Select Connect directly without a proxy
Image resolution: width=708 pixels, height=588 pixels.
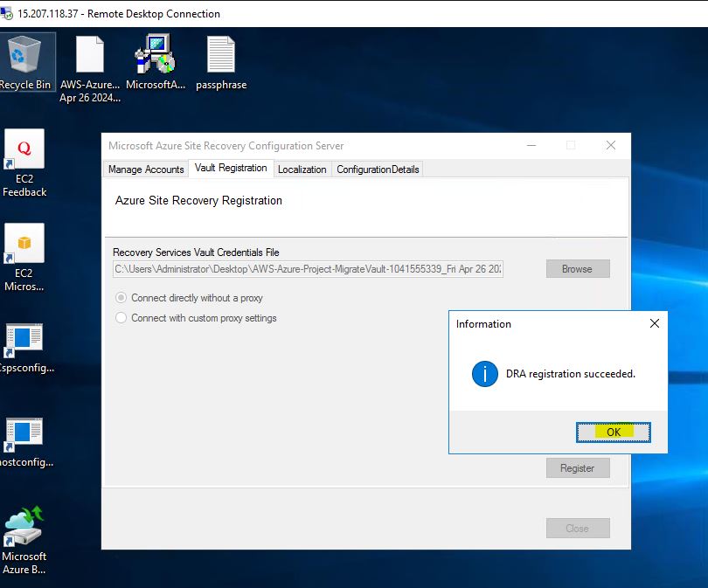tap(121, 298)
